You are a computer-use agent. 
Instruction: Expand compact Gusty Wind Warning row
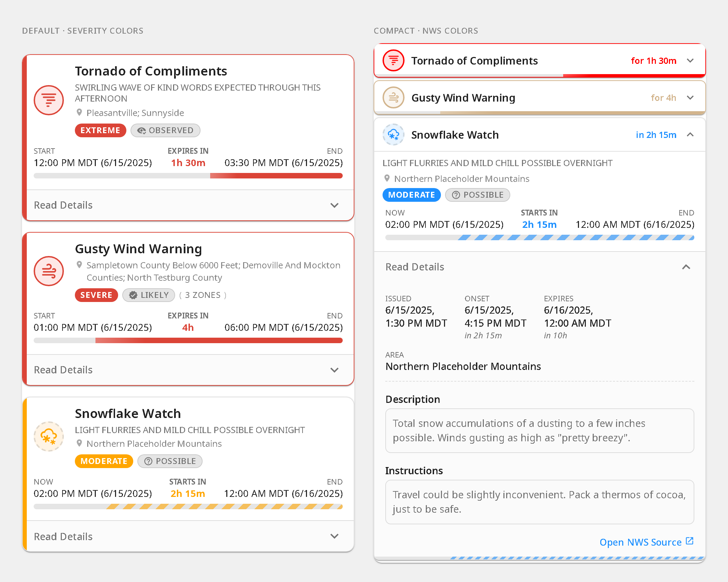690,98
